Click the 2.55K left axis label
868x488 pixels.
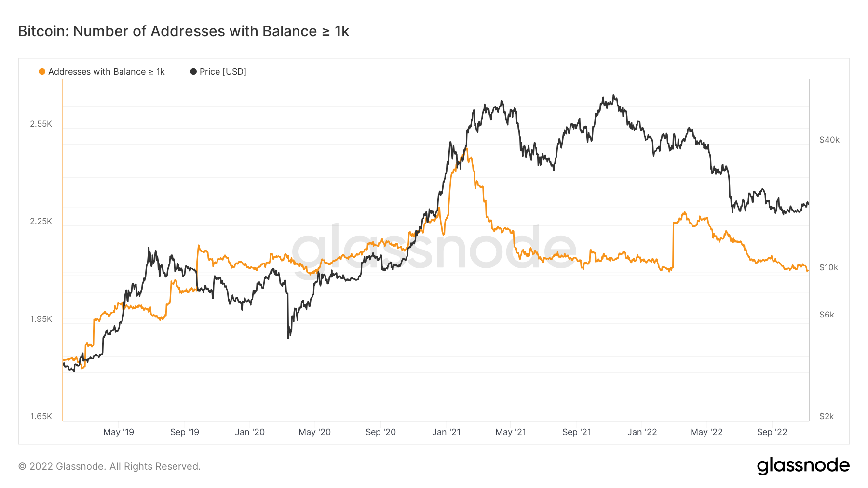click(x=41, y=124)
